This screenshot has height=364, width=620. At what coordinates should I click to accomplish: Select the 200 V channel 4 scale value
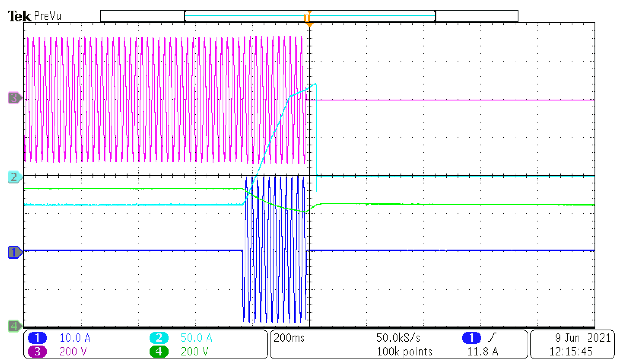click(195, 352)
